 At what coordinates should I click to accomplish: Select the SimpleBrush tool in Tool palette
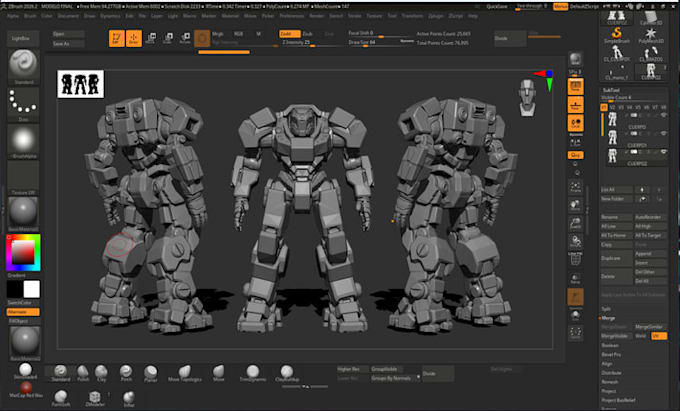pos(617,35)
